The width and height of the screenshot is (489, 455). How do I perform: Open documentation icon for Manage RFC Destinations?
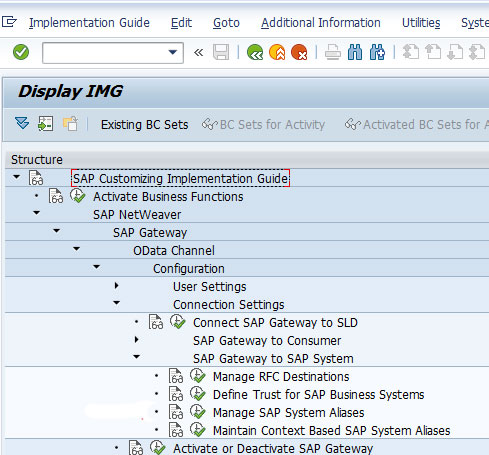176,376
